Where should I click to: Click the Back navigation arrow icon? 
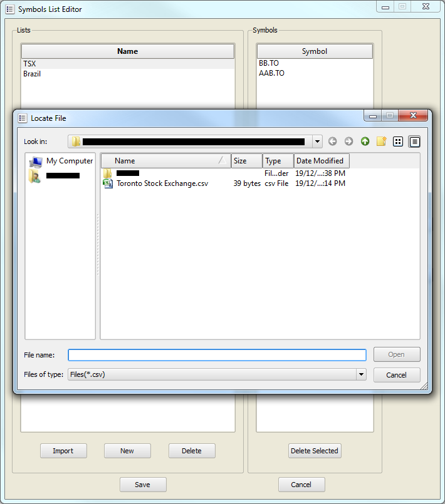[x=332, y=141]
